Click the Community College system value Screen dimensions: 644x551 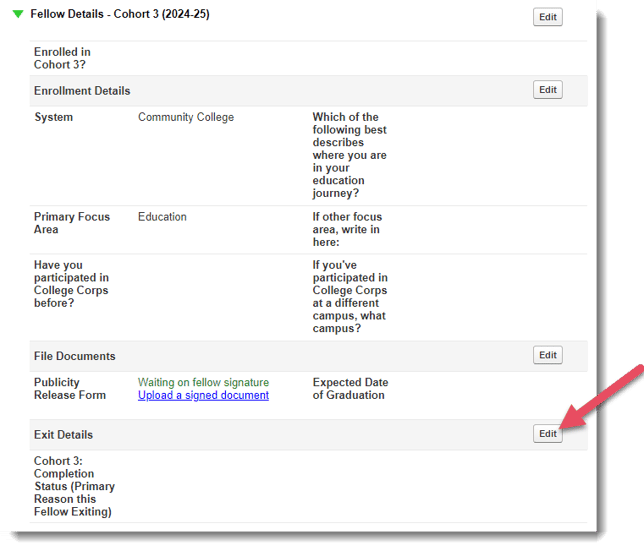point(186,117)
